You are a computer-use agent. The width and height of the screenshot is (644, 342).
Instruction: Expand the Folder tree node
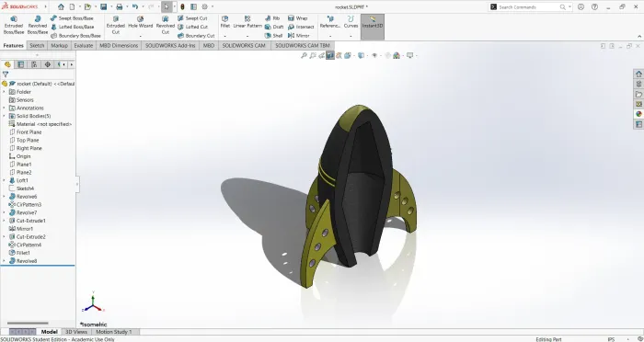(x=4, y=92)
